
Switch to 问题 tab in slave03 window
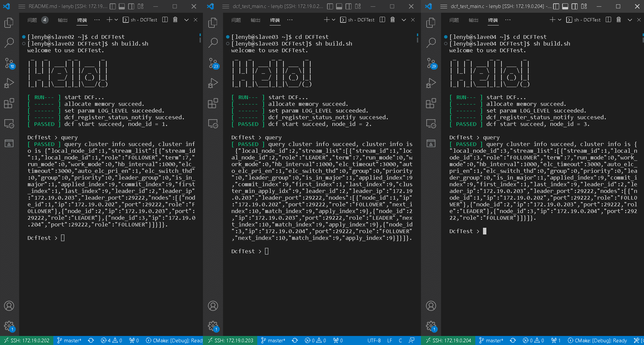(x=236, y=20)
